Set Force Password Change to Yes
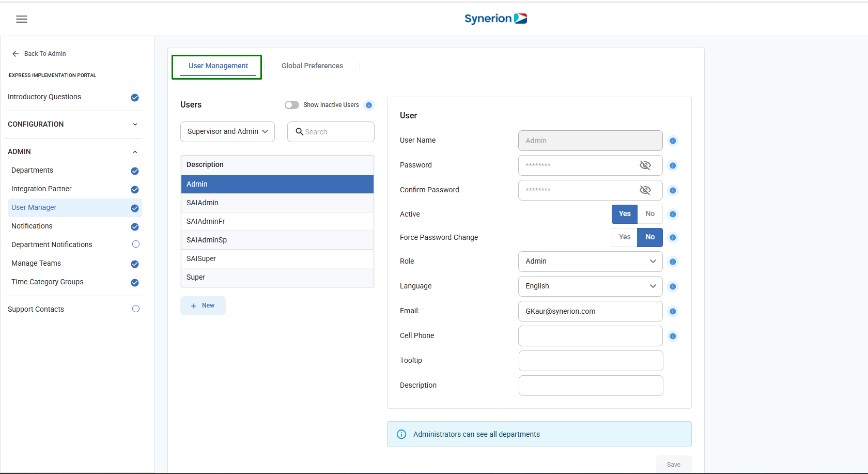 (x=625, y=237)
